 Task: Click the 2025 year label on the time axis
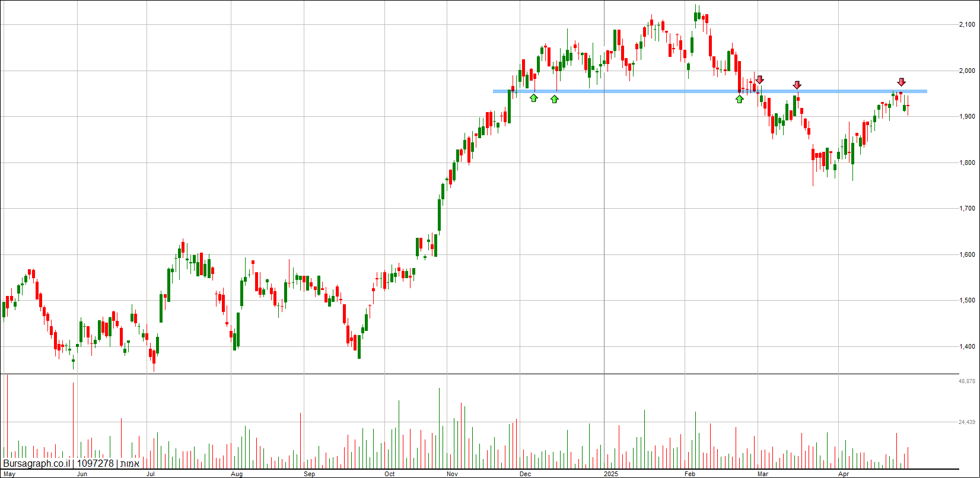tap(611, 474)
